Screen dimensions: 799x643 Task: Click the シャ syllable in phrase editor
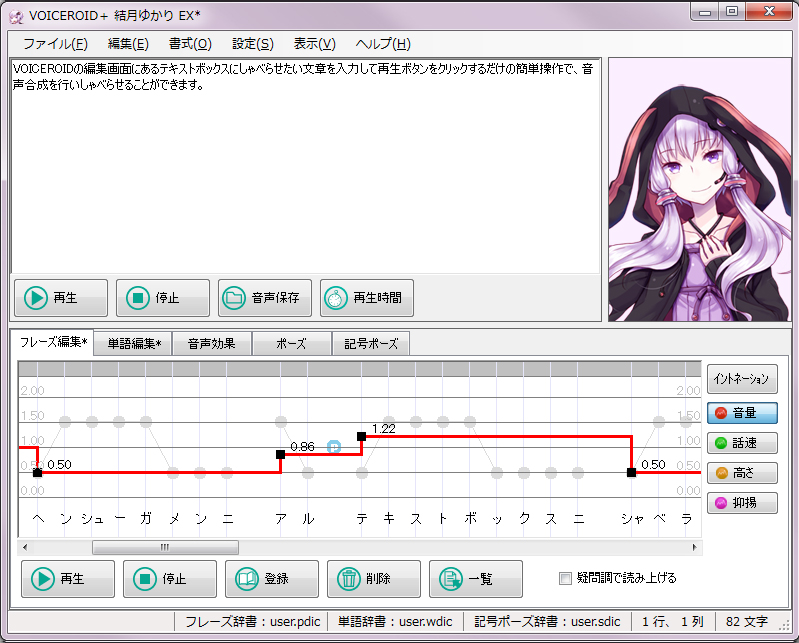(x=632, y=519)
